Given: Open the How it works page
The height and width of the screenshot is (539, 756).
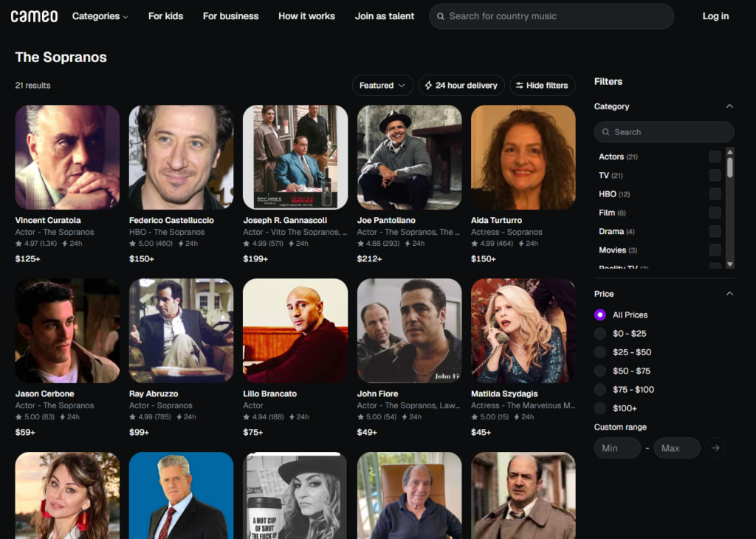Looking at the screenshot, I should coord(306,16).
